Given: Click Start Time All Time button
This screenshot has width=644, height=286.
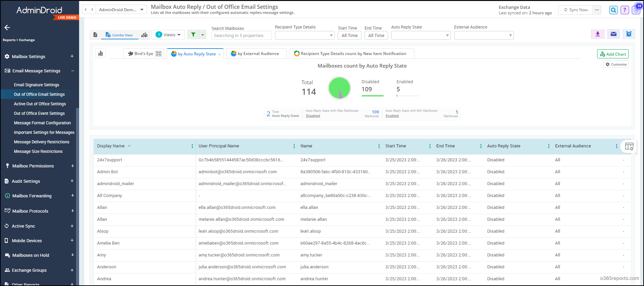Looking at the screenshot, I should click(349, 35).
